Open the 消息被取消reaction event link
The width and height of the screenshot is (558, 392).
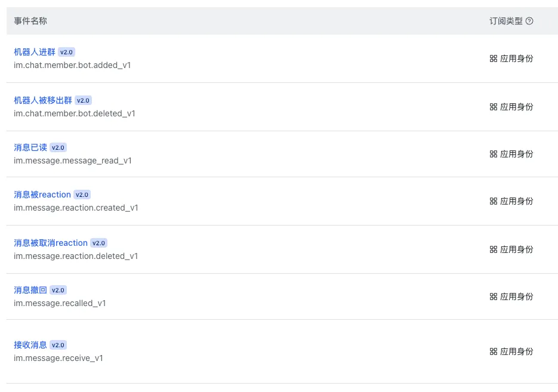(x=51, y=243)
